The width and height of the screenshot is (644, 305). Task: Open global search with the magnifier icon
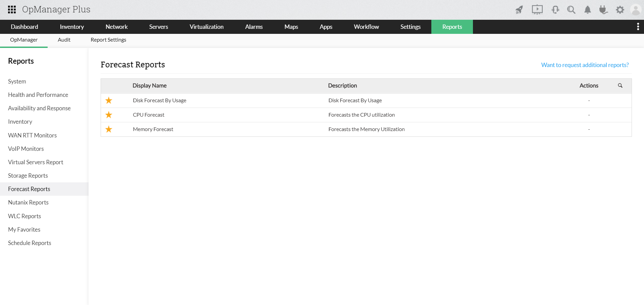pos(571,9)
